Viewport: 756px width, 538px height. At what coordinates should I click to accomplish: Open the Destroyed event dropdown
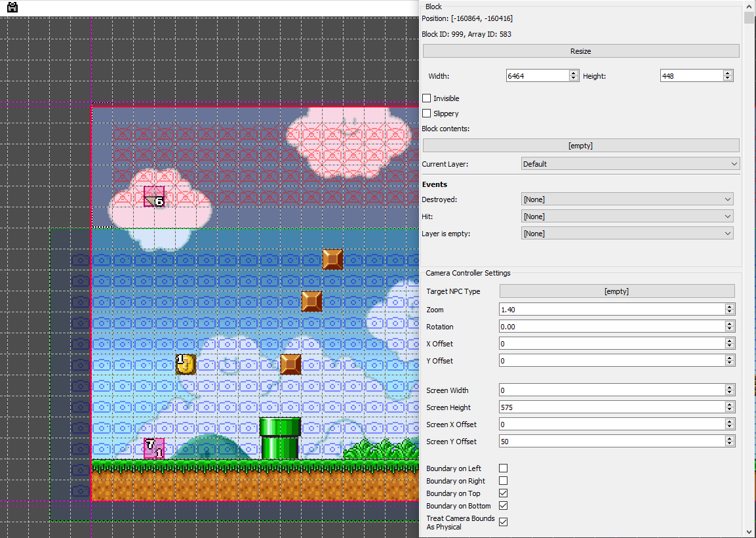[x=627, y=199]
